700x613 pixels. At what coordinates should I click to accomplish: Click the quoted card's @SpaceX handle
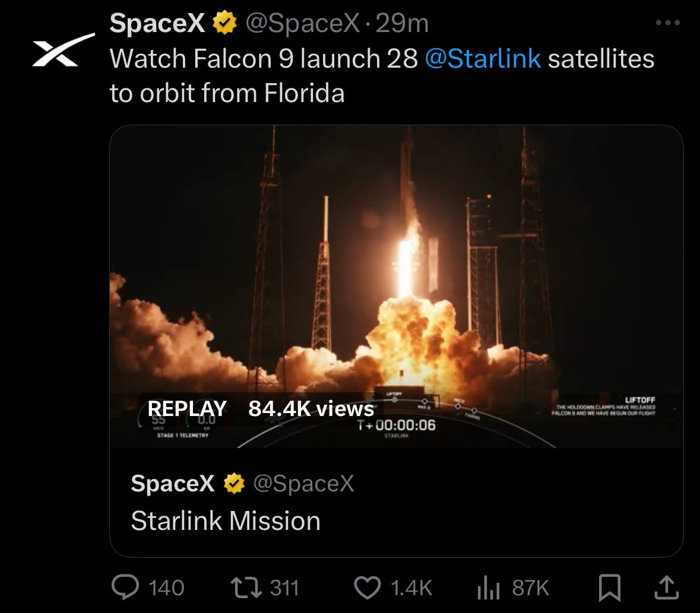303,483
